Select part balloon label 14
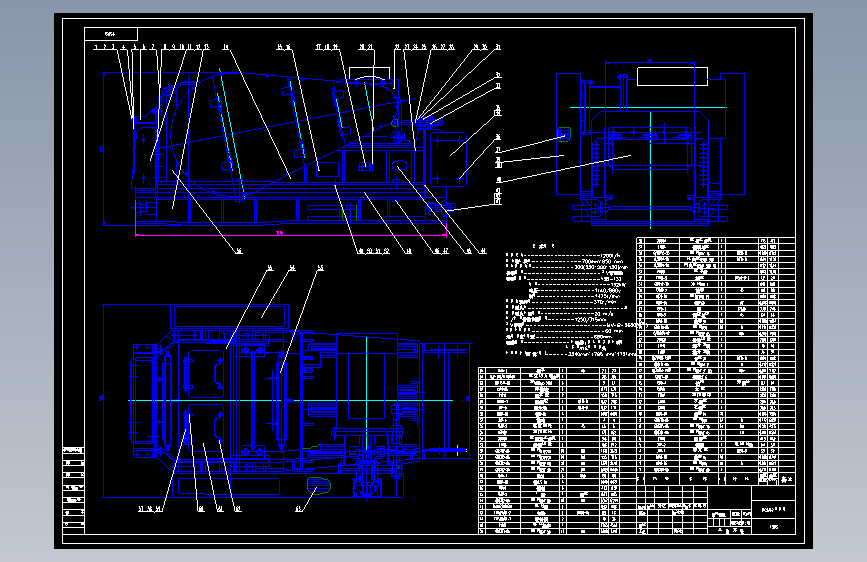The image size is (867, 562). click(x=226, y=47)
